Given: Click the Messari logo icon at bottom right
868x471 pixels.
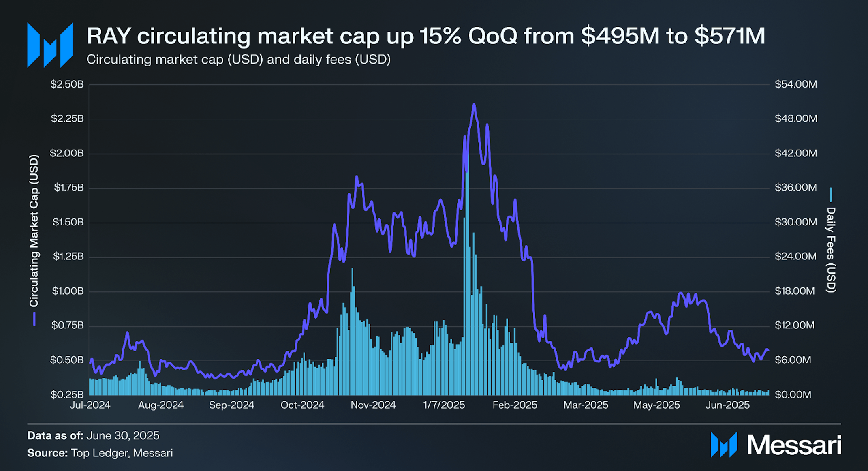Looking at the screenshot, I should [724, 444].
